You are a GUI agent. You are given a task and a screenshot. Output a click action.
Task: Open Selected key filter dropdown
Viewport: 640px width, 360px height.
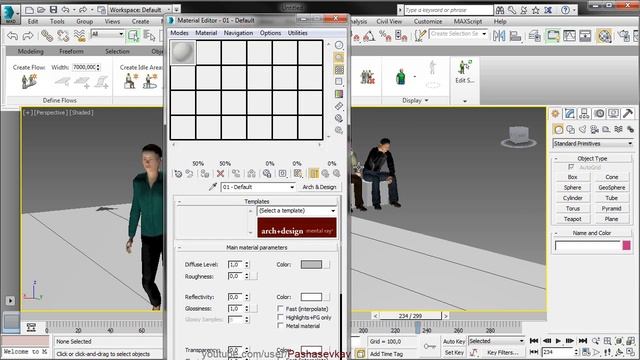496,341
